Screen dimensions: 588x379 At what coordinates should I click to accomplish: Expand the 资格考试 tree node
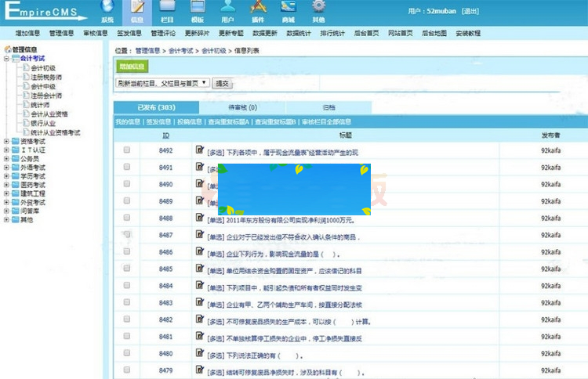(x=6, y=142)
